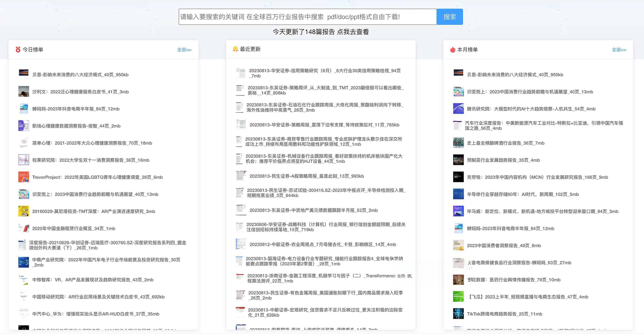Open 华安证券-信用策略研究(8月) report

325,73
